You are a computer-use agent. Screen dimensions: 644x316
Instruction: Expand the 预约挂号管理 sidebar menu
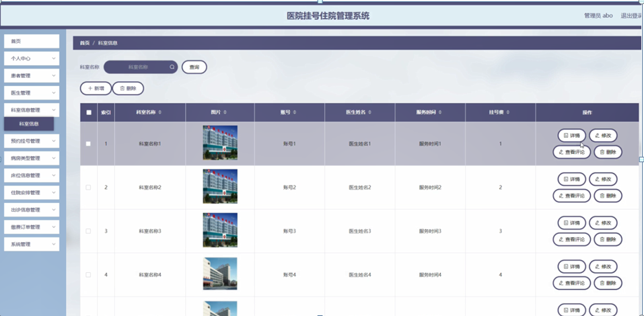click(32, 141)
